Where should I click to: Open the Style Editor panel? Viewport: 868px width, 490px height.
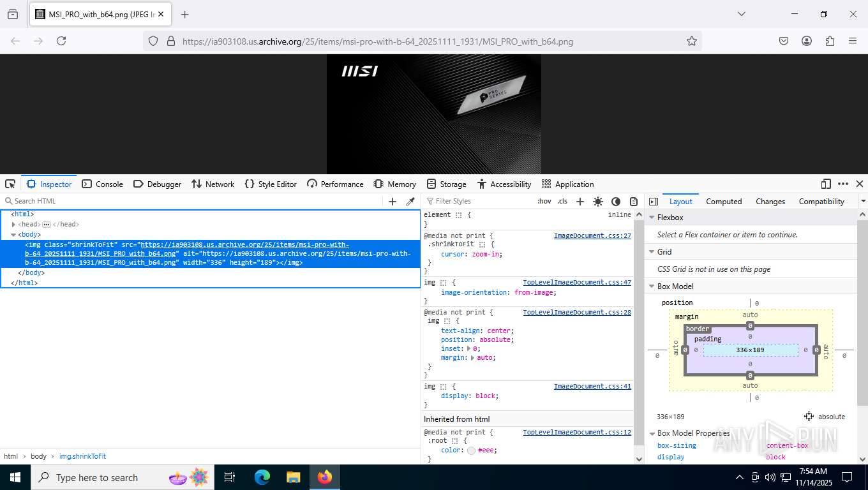pyautogui.click(x=271, y=184)
